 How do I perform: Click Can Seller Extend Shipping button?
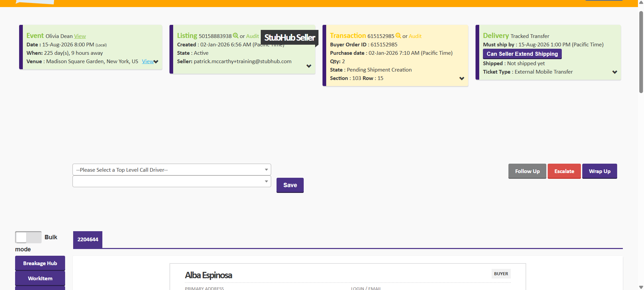pos(522,54)
